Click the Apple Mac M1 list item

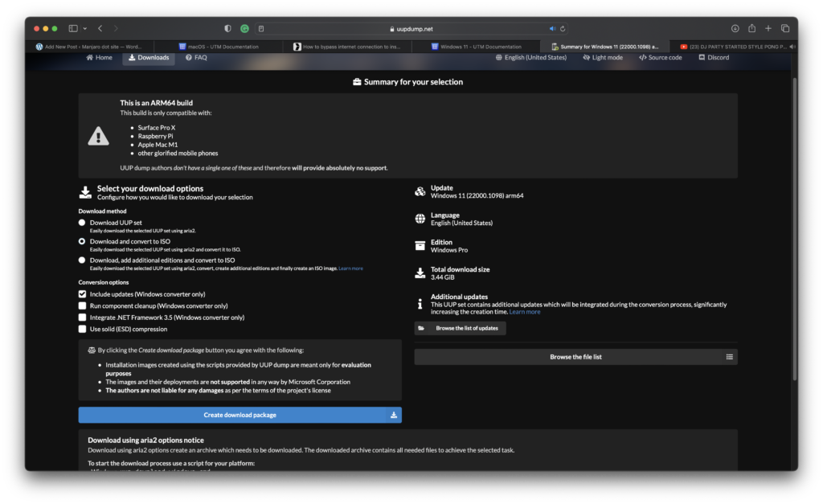(x=158, y=145)
